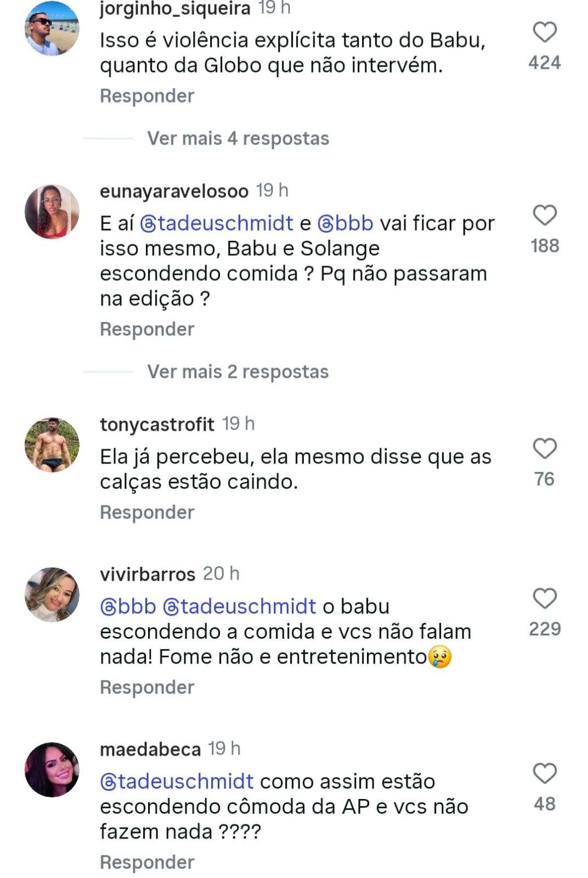
Task: Like eunayaravelosoo's comment with heart icon
Action: (545, 215)
